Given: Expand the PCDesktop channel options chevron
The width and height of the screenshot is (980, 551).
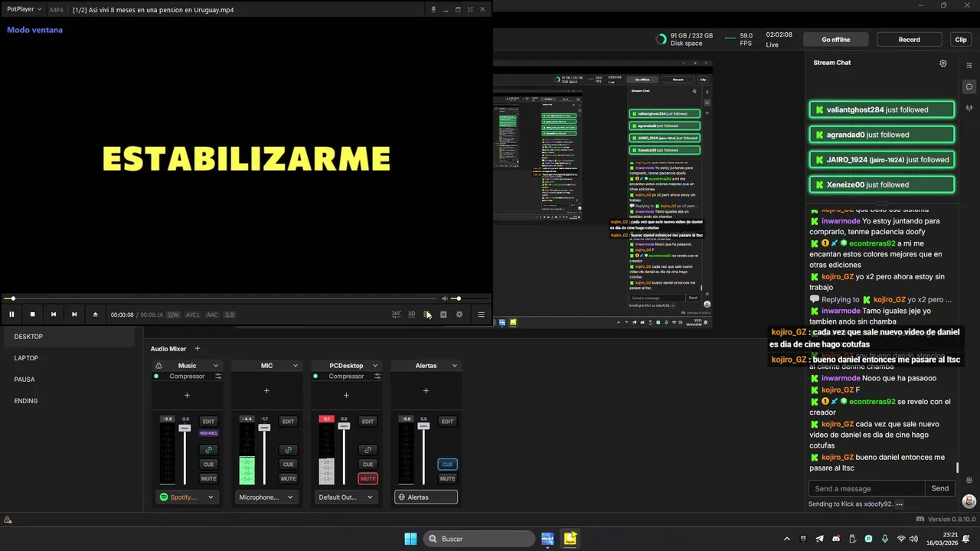Looking at the screenshot, I should tap(375, 366).
